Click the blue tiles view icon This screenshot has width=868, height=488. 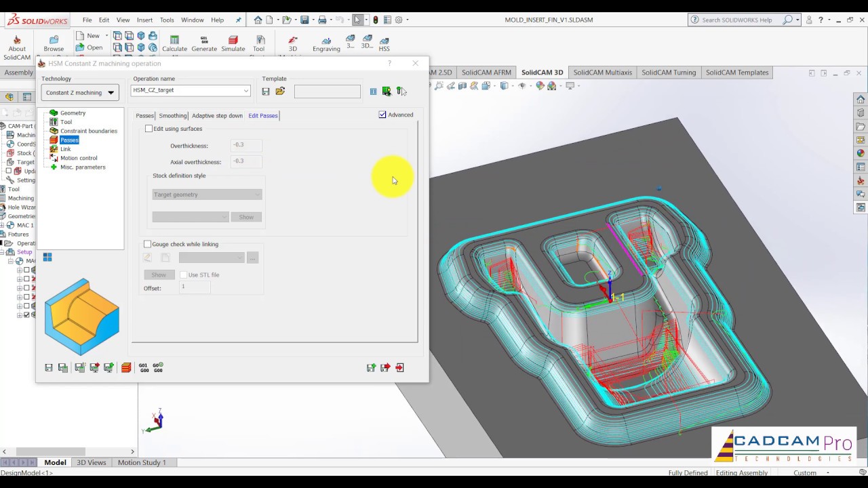tap(47, 257)
